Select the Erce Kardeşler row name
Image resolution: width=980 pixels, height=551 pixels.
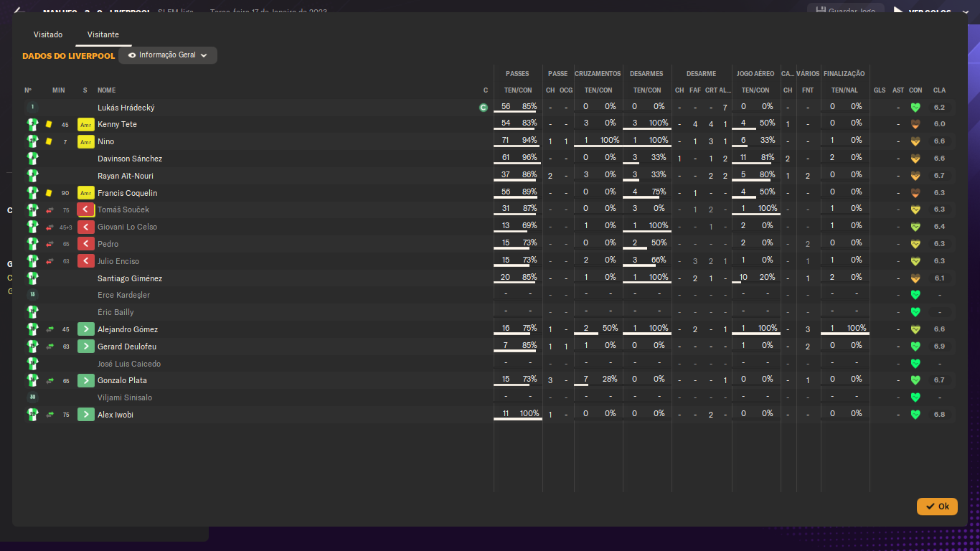(124, 295)
